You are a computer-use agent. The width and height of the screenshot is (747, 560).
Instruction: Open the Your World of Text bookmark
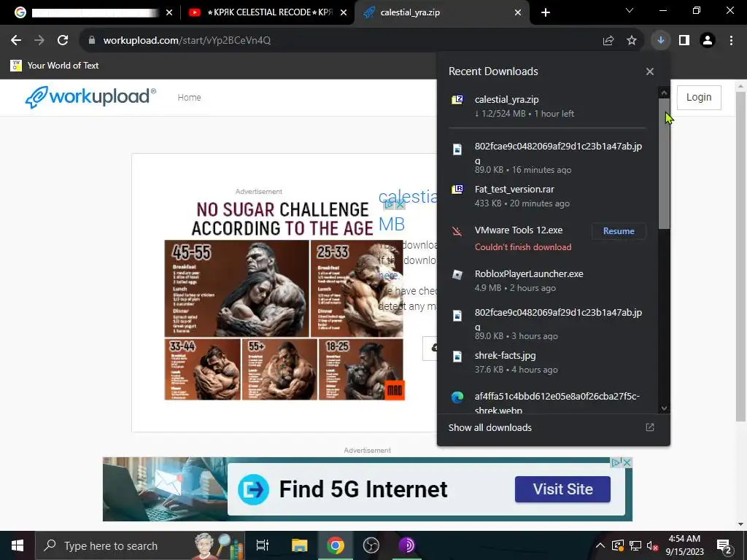coord(55,65)
